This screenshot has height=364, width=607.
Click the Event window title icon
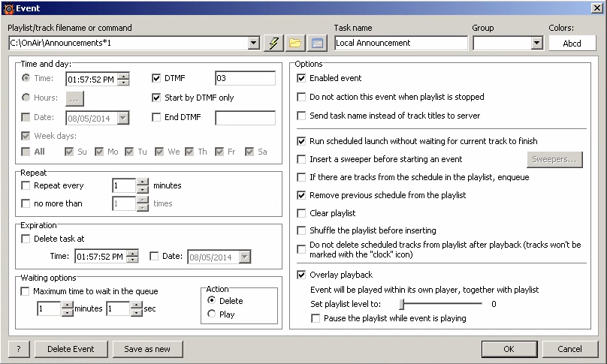point(8,7)
